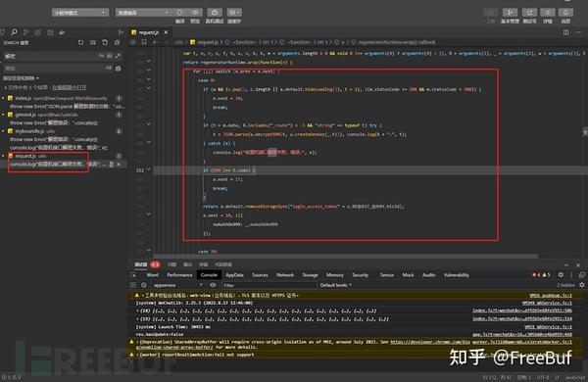Click the editor horizontal scrollbar
The height and width of the screenshot is (382, 588).
coord(346,257)
